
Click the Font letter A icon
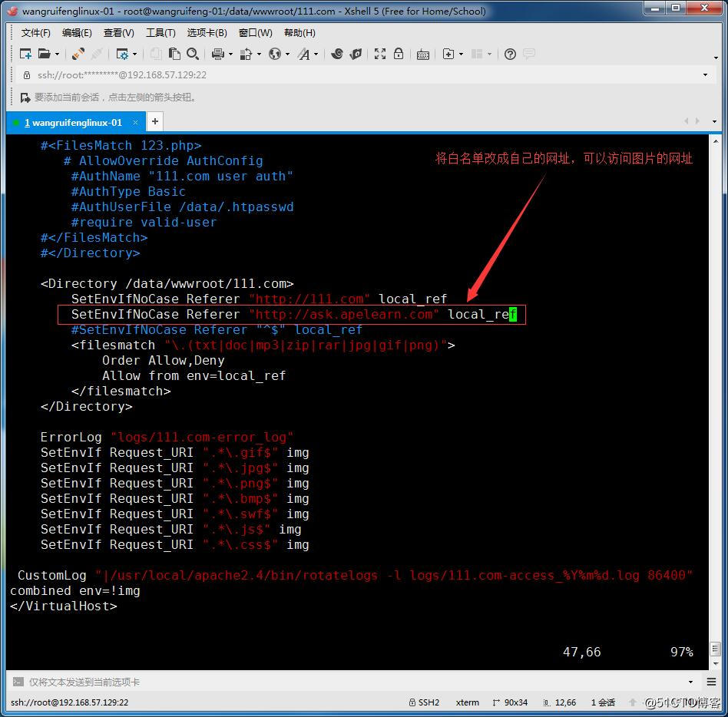(303, 55)
